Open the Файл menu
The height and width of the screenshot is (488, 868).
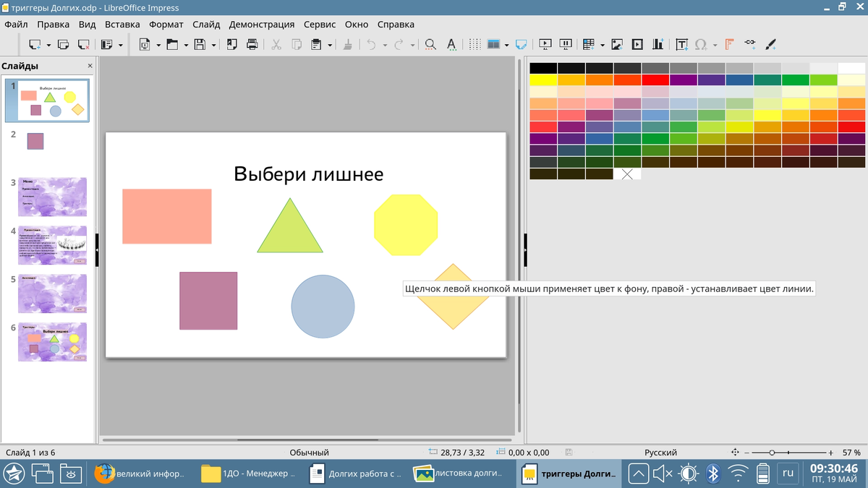click(16, 24)
